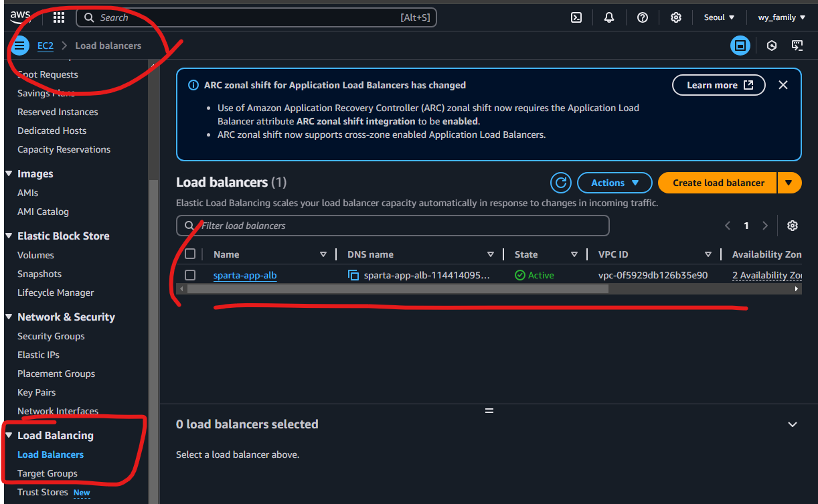This screenshot has width=818, height=504.
Task: Collapse the Load Balancing section
Action: coord(9,435)
